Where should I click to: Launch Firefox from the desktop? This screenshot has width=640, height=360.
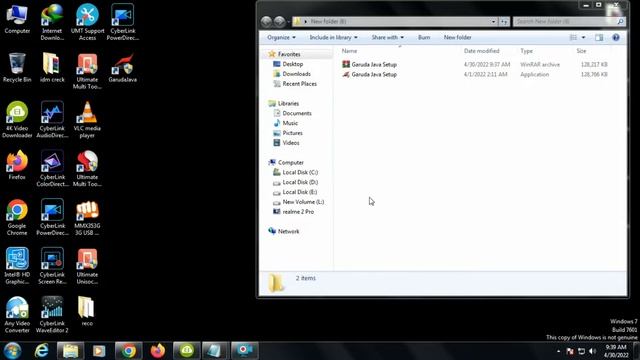pyautogui.click(x=17, y=165)
